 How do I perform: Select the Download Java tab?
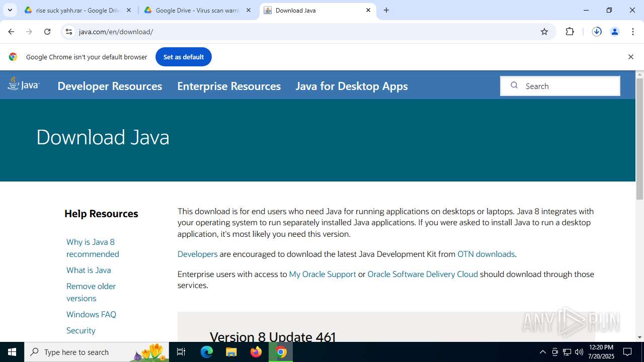(x=317, y=10)
